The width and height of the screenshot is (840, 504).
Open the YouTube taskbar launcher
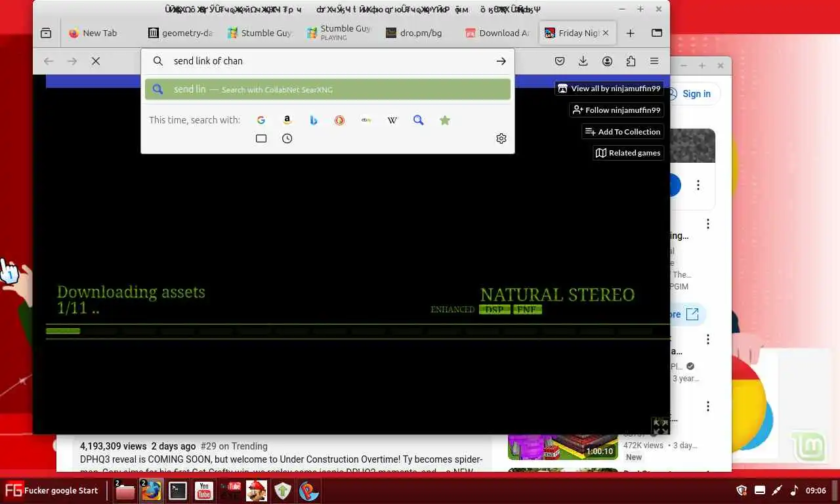point(204,491)
